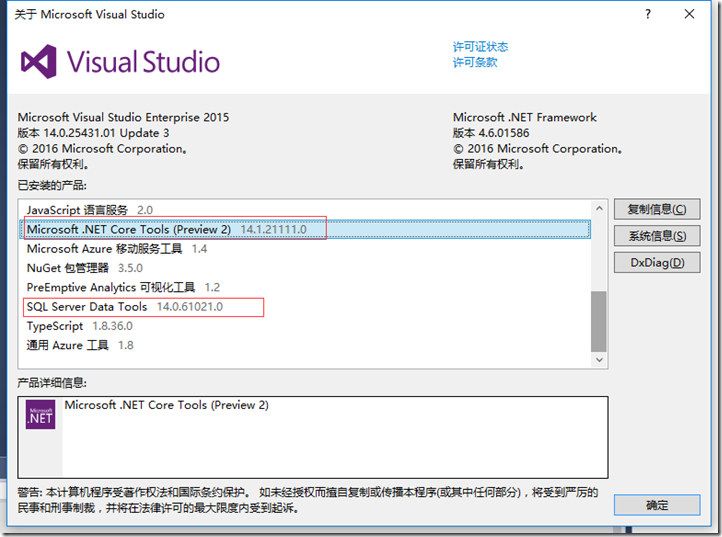This screenshot has height=537, width=722.
Task: Click the 复制信息(C) button
Action: click(x=657, y=210)
